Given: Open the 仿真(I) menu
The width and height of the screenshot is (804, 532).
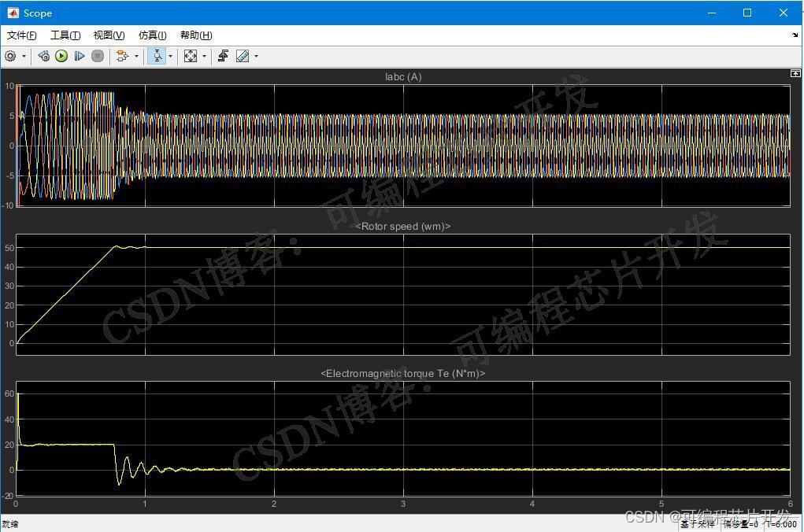Looking at the screenshot, I should pyautogui.click(x=152, y=35).
